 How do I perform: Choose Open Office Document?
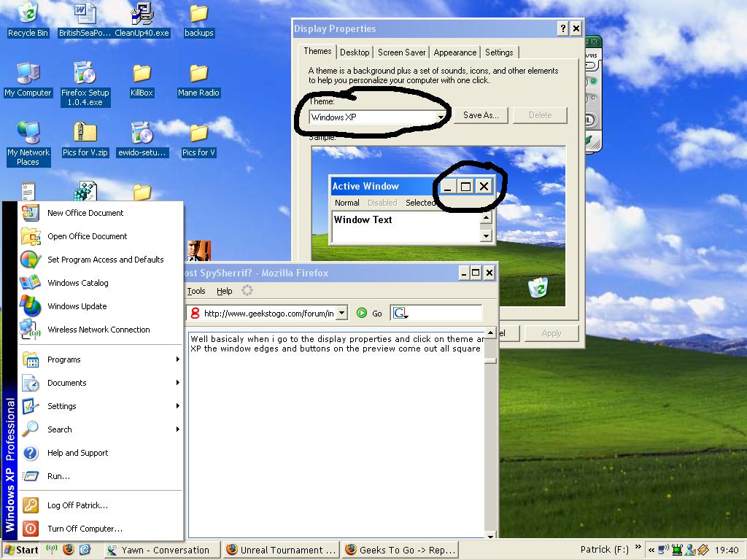[x=101, y=236]
